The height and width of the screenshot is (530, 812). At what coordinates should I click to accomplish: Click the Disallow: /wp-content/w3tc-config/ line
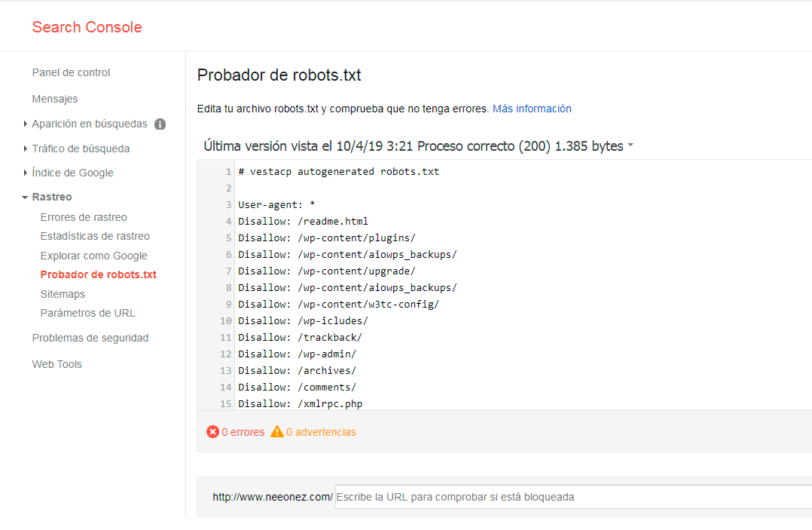[339, 304]
